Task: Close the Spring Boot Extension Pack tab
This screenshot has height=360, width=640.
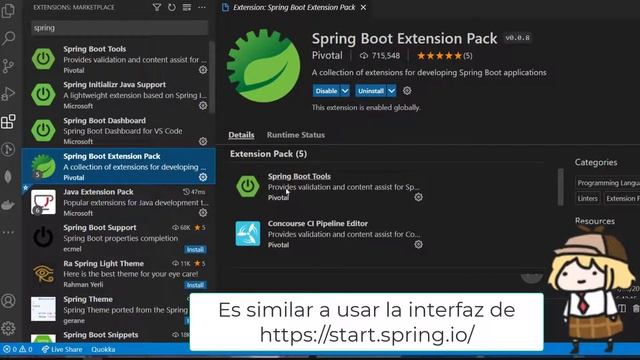Action: [x=363, y=7]
